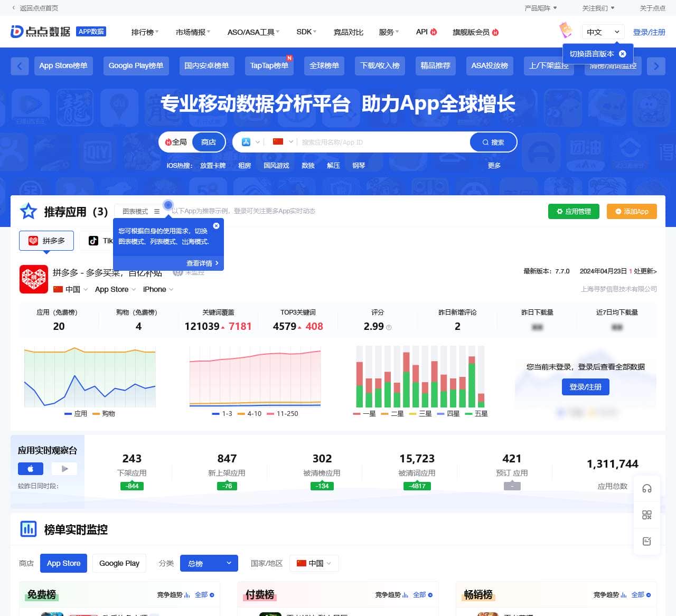Click hot search term 国风游戏
The image size is (676, 616).
(276, 166)
